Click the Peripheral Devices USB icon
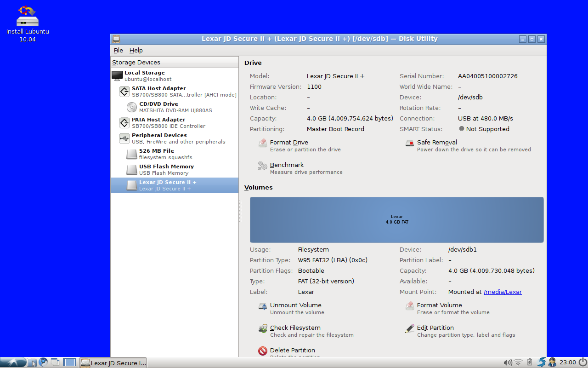 [124, 138]
